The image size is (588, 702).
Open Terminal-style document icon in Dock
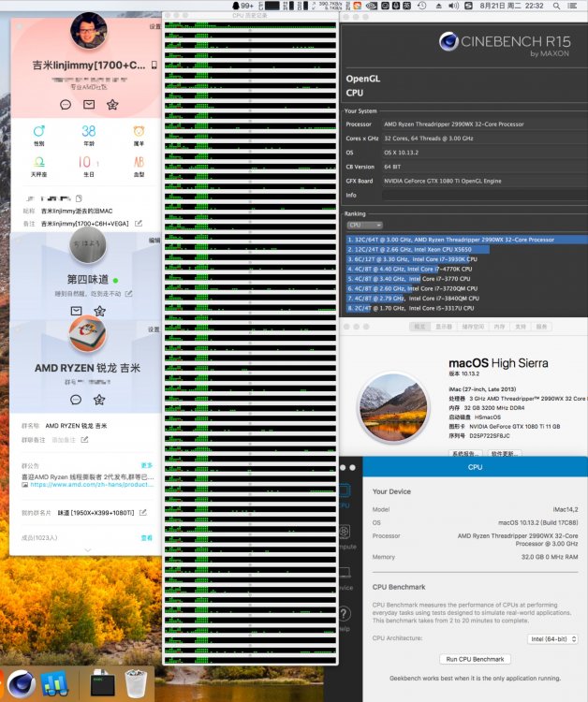pos(103,683)
